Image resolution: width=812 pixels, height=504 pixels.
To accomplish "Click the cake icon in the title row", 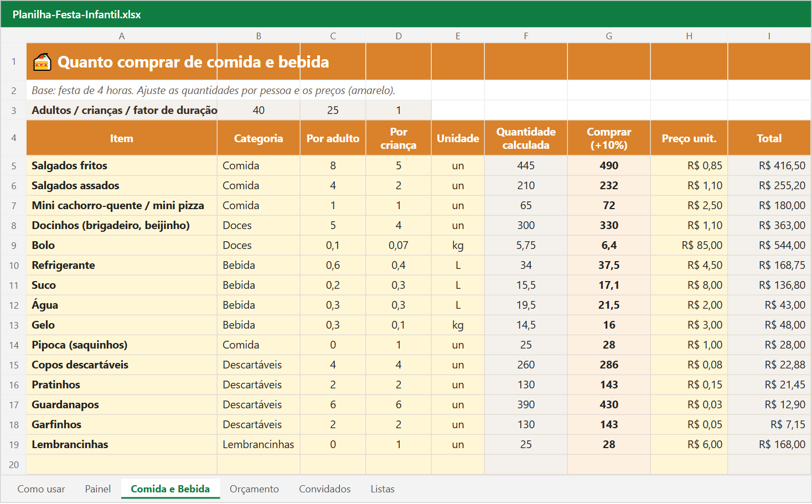I will [42, 62].
